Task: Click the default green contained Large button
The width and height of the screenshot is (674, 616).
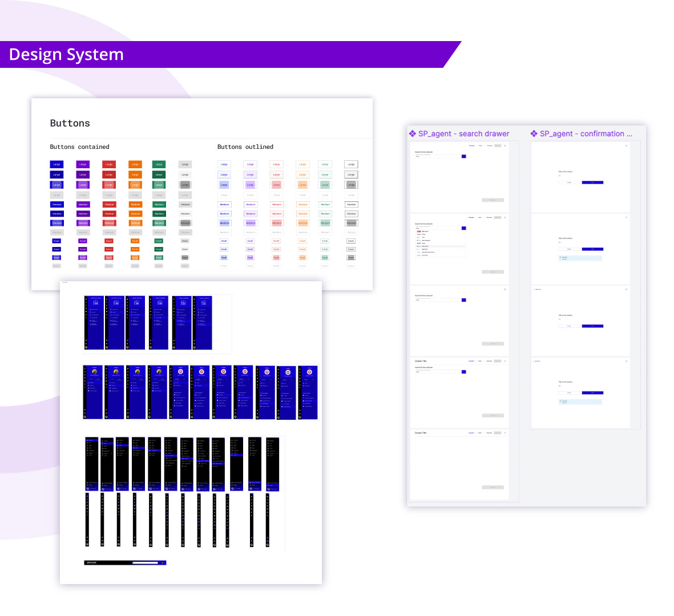Action: pyautogui.click(x=159, y=164)
